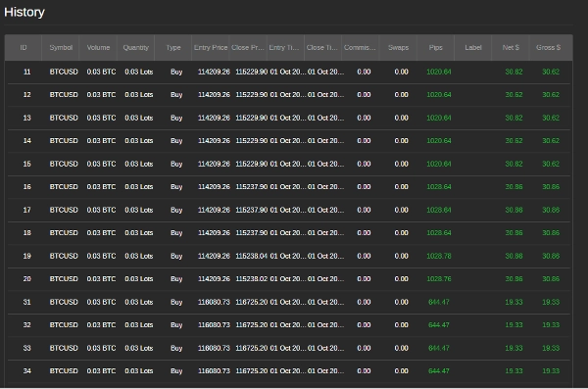Select the ID cell "31"
The image size is (588, 389).
tap(27, 302)
